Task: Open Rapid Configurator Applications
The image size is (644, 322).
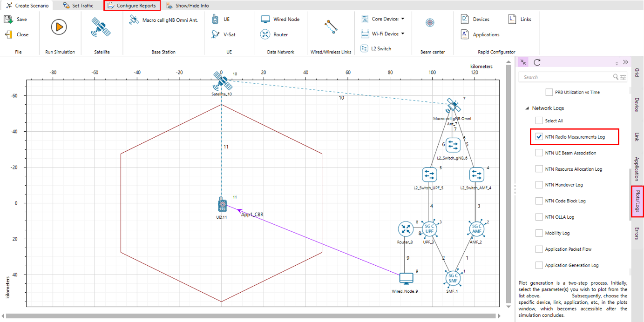Action: tap(480, 34)
